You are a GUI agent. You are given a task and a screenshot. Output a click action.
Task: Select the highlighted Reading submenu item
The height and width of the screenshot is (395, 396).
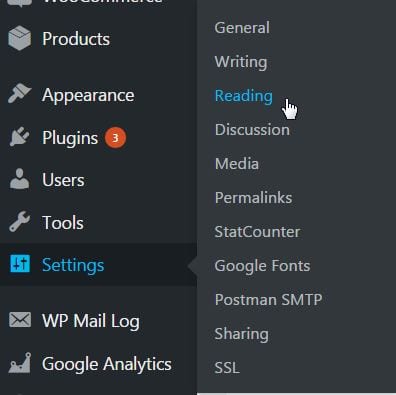click(244, 96)
